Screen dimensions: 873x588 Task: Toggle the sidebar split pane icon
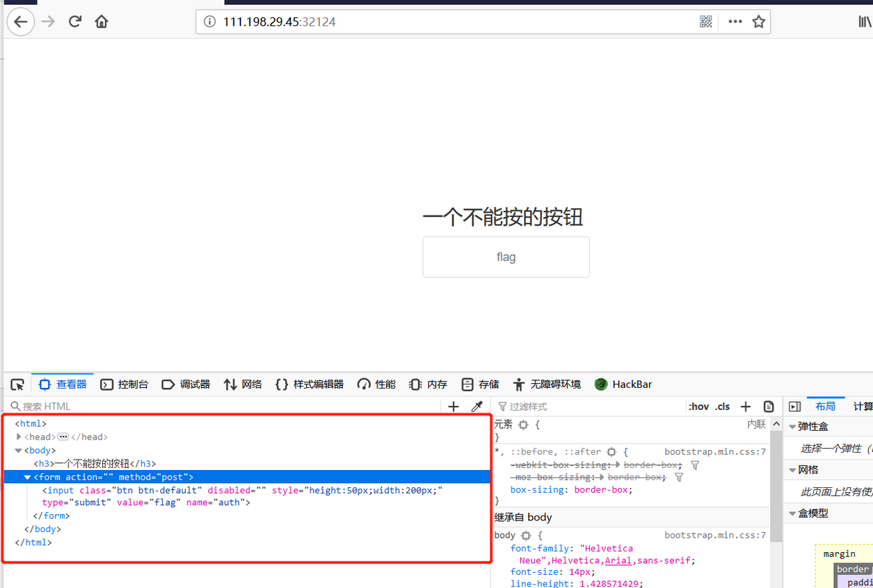pos(794,406)
